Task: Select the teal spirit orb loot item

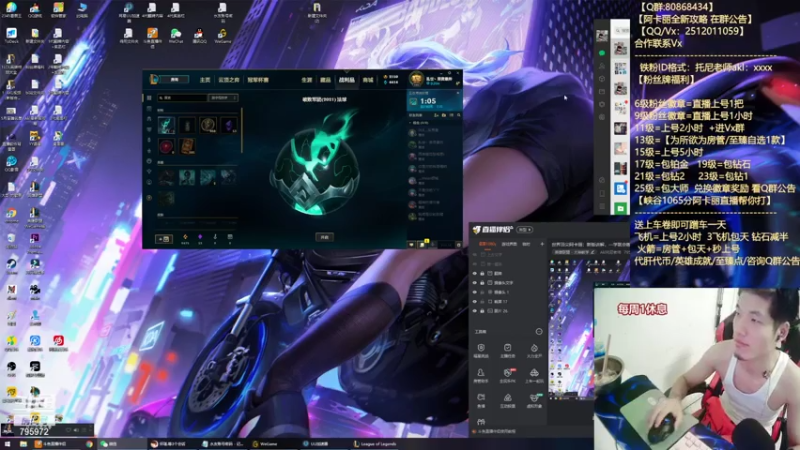Action: coord(166,125)
